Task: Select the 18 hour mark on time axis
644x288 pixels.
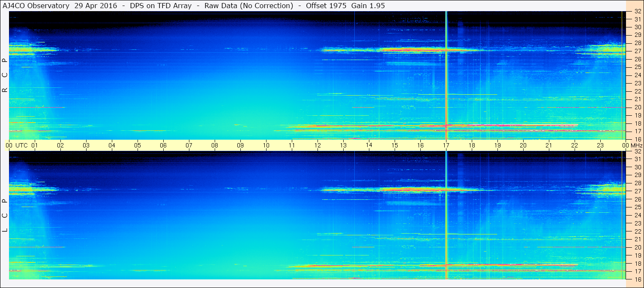Action: click(472, 145)
